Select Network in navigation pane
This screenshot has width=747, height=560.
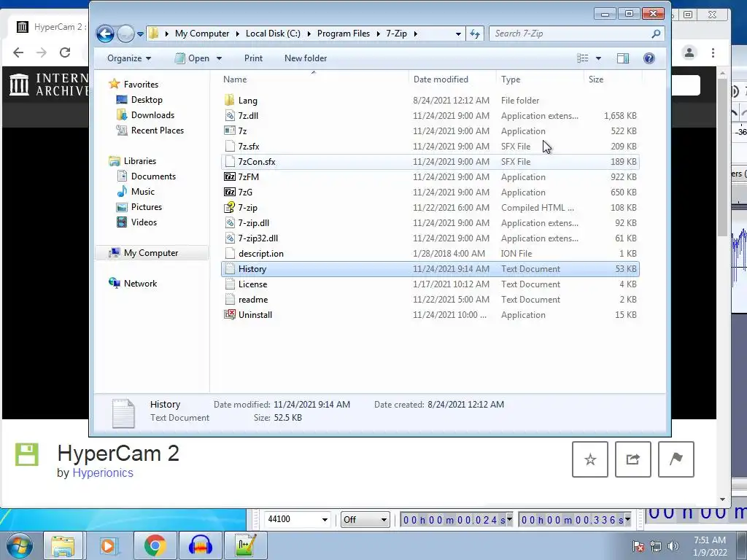coord(140,284)
